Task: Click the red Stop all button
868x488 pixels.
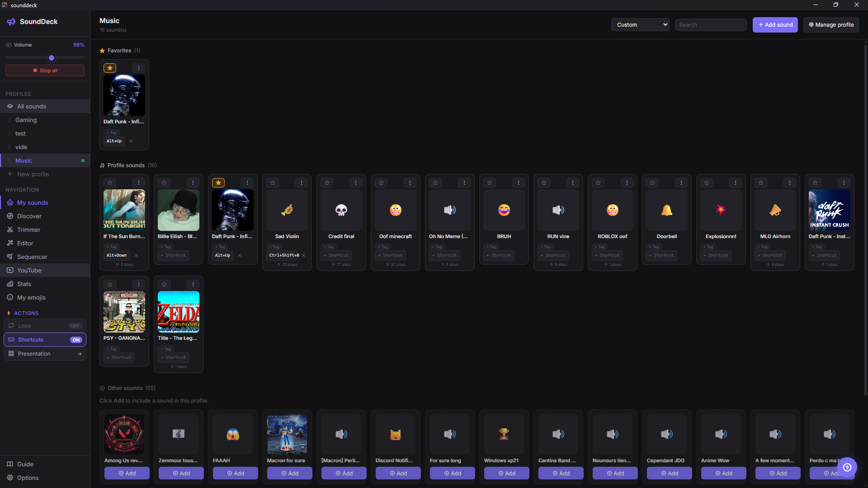Action: pos(45,70)
